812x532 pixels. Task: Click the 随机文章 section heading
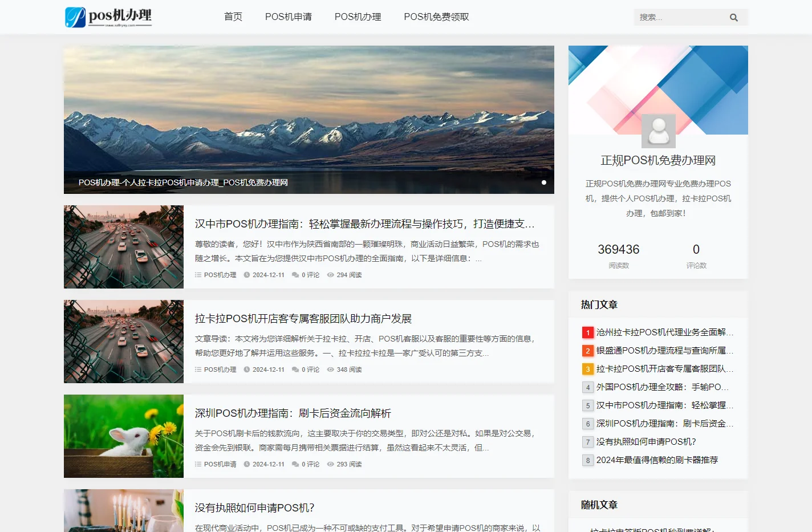pyautogui.click(x=599, y=505)
